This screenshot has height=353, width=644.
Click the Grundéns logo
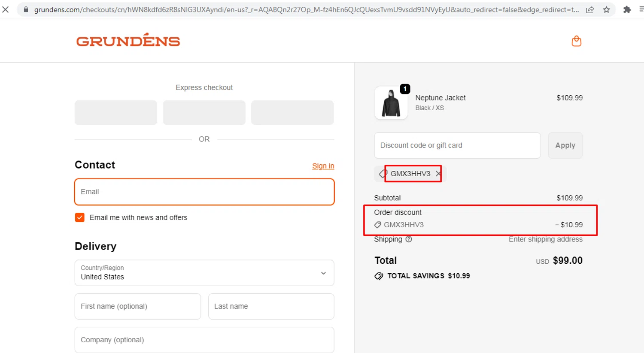(x=128, y=40)
